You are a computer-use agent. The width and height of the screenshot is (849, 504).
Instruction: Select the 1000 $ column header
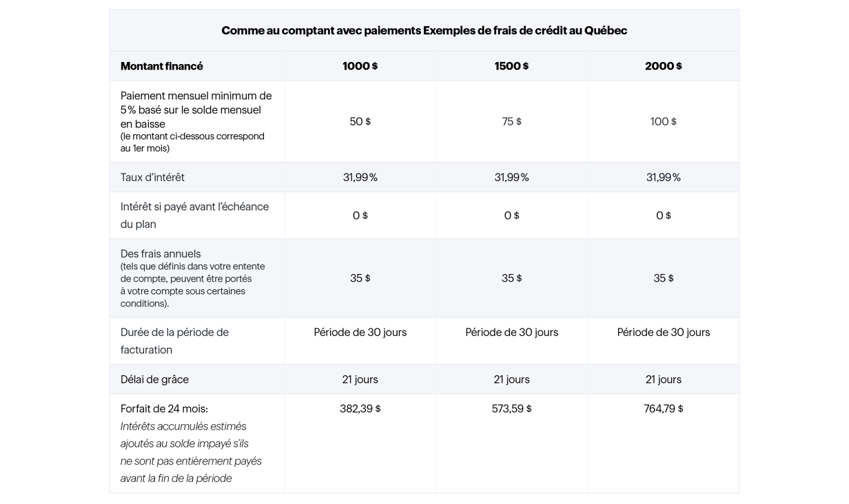[x=360, y=66]
